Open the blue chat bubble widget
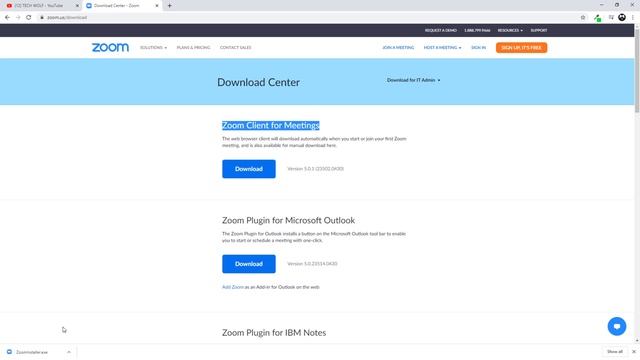This screenshot has height=360, width=640. [617, 326]
